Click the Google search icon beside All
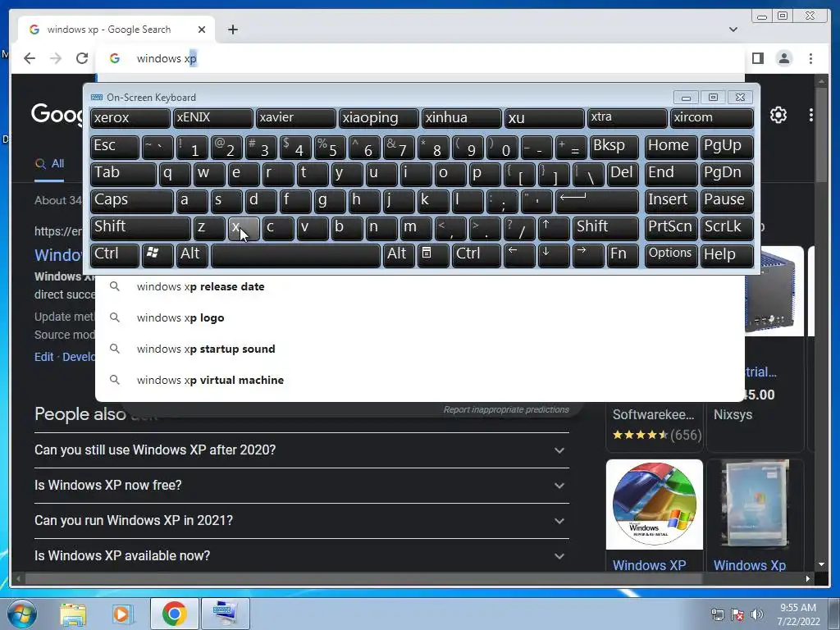Viewport: 840px width, 630px height. (x=40, y=164)
